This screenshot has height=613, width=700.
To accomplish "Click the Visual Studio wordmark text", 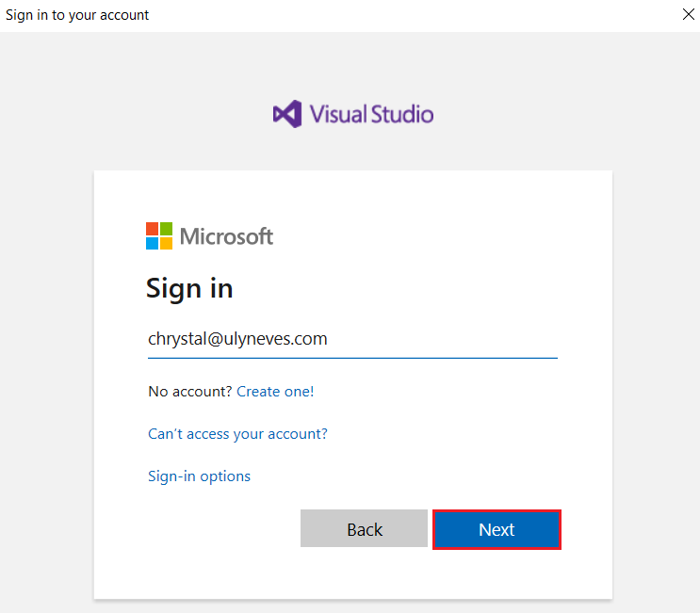I will 371,114.
